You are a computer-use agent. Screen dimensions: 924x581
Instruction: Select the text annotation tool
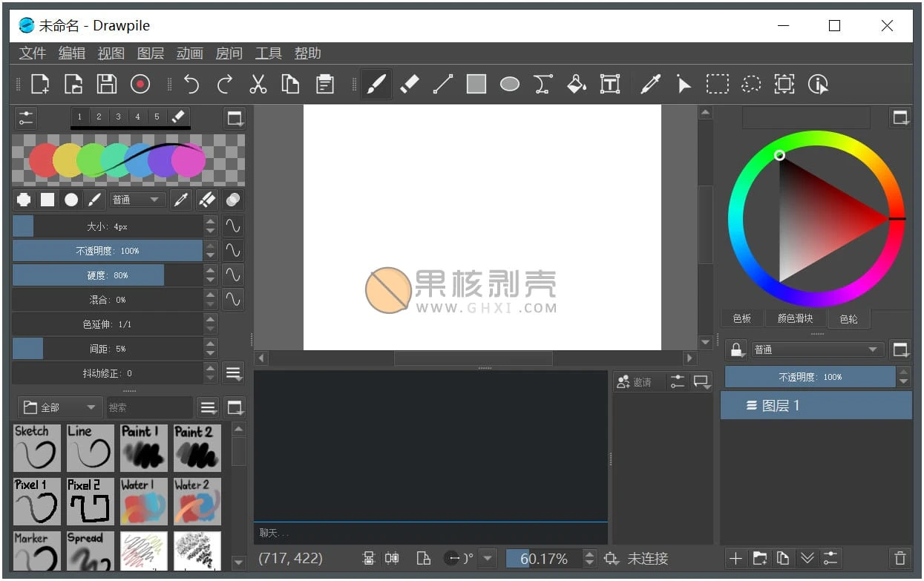click(610, 84)
